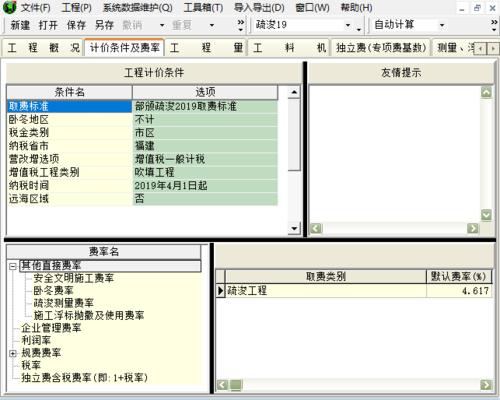Screen dimensions: 500x400
Task: Click 友情提示 panel scroll left arrow
Action: coord(316,228)
